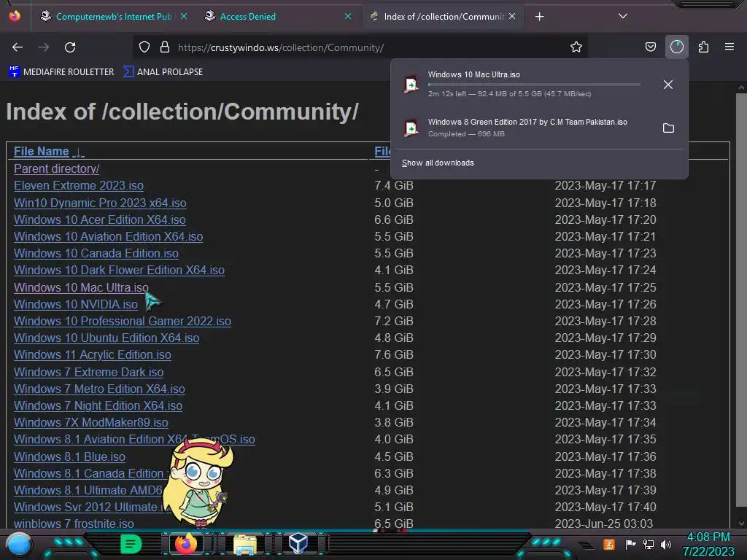Close the Access Denied tab

(x=348, y=16)
